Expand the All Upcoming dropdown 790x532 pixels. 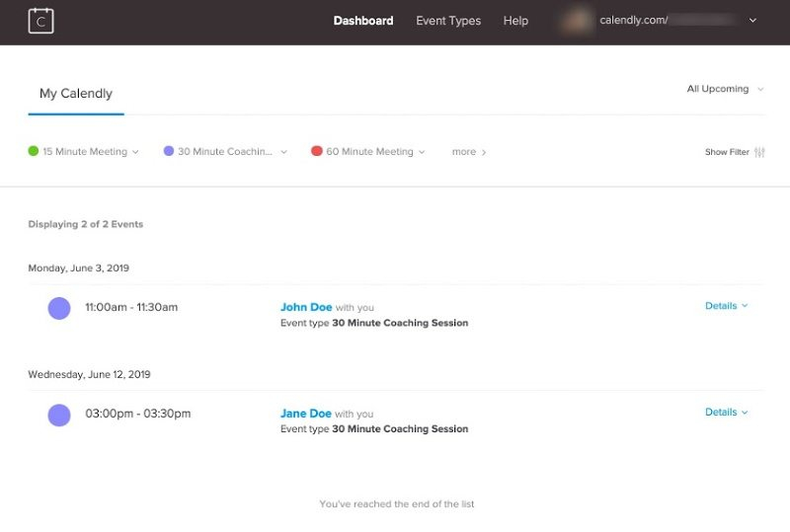[725, 89]
